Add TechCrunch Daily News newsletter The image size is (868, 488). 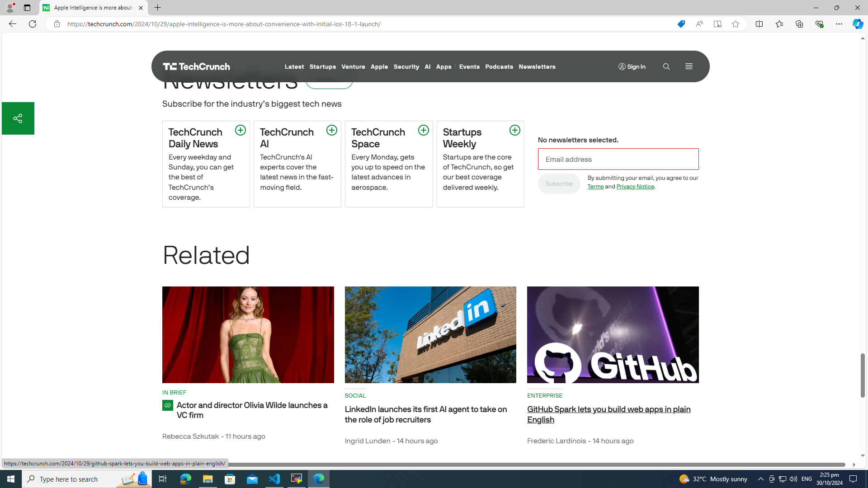[240, 130]
